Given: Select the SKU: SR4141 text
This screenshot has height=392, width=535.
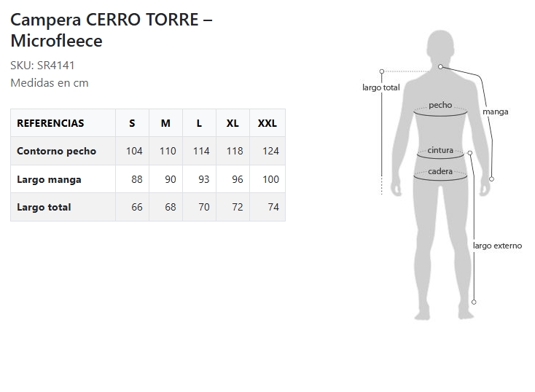Looking at the screenshot, I should (x=42, y=65).
